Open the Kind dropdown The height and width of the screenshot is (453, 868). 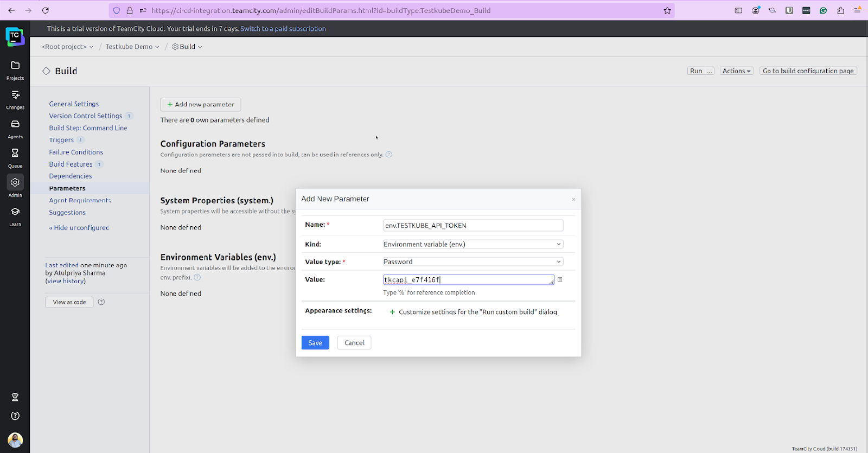tap(473, 244)
